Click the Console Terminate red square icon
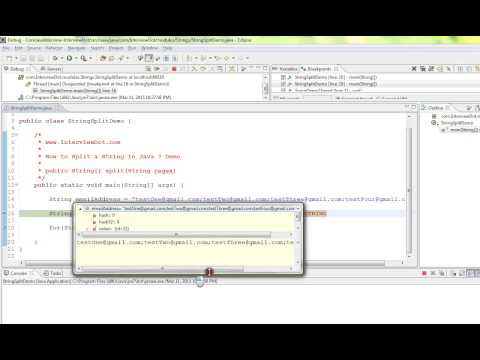Image resolution: width=480 pixels, height=360 pixels. 424,273
